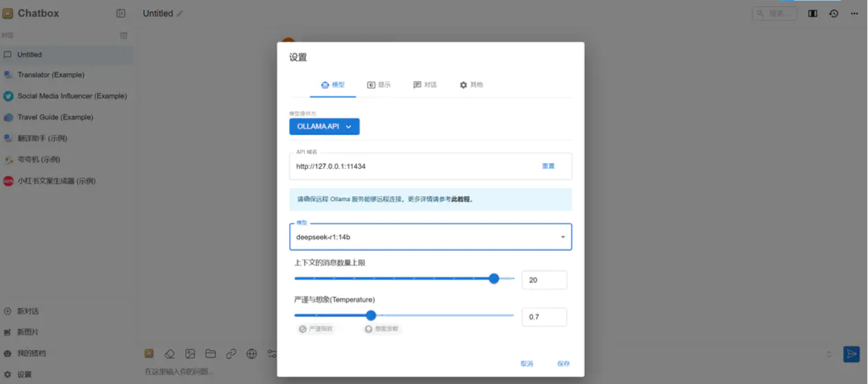This screenshot has height=384, width=868.
Task: Click the Untitled title in the header
Action: click(158, 14)
